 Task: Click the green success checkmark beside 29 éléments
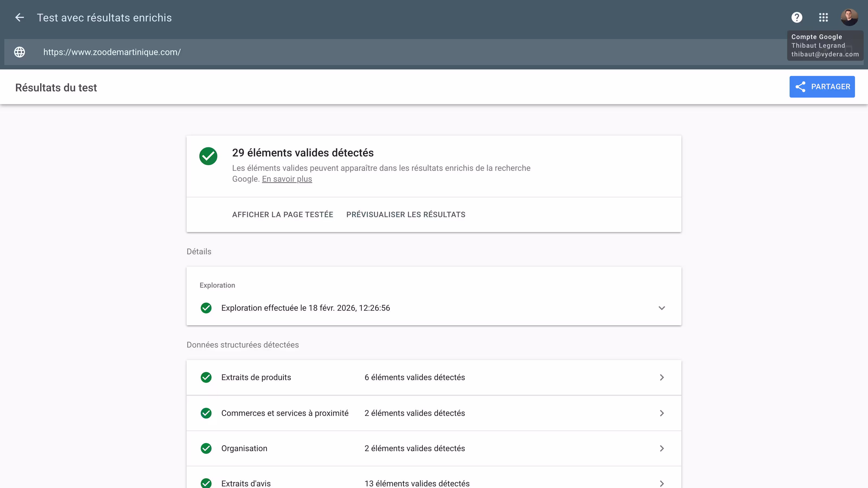click(x=208, y=156)
